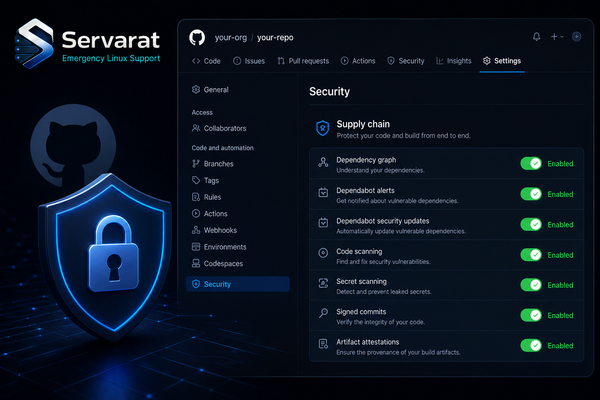The height and width of the screenshot is (400, 600).
Task: Click the Servarat logo emblem
Action: (34, 44)
